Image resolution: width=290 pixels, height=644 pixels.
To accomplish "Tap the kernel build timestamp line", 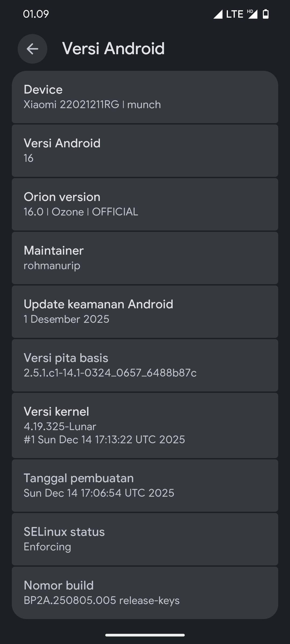I will [104, 440].
